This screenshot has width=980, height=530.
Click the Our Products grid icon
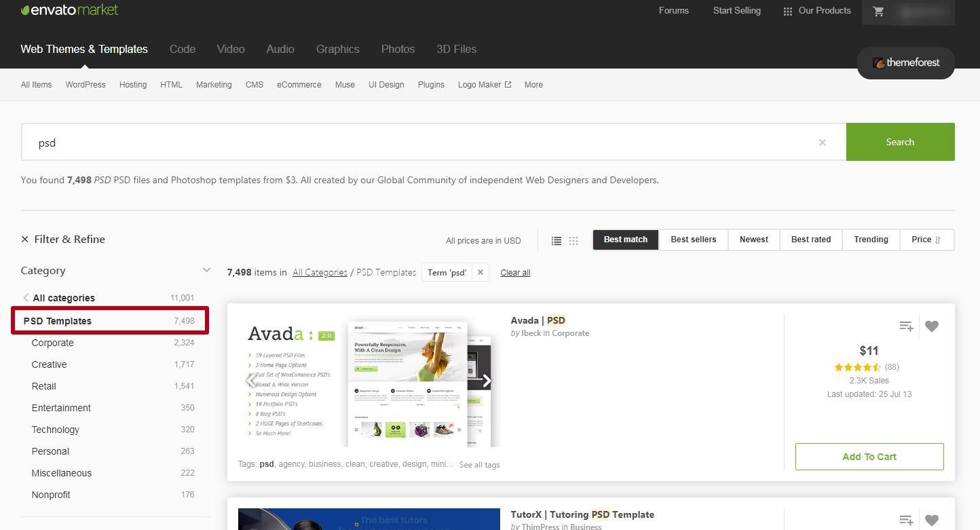point(787,12)
